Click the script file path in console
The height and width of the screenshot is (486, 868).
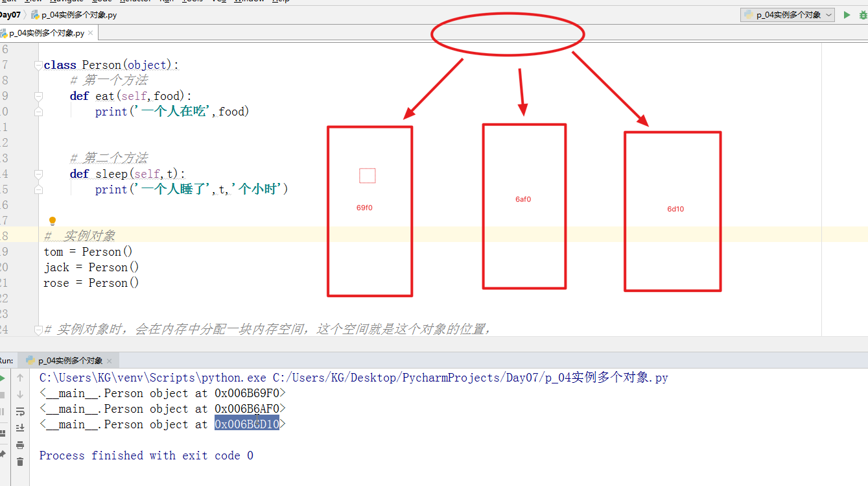coord(470,378)
